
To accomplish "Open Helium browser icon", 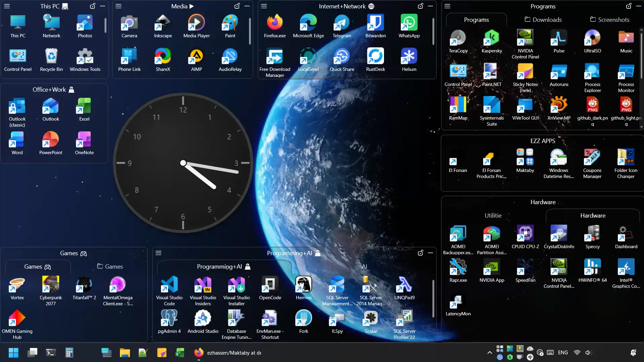I will [409, 60].
